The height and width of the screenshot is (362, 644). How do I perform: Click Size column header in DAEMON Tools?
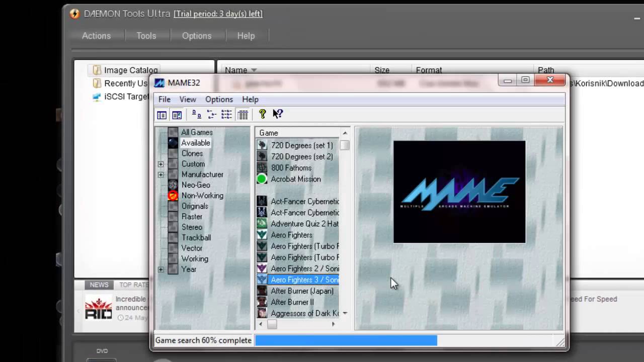[382, 70]
